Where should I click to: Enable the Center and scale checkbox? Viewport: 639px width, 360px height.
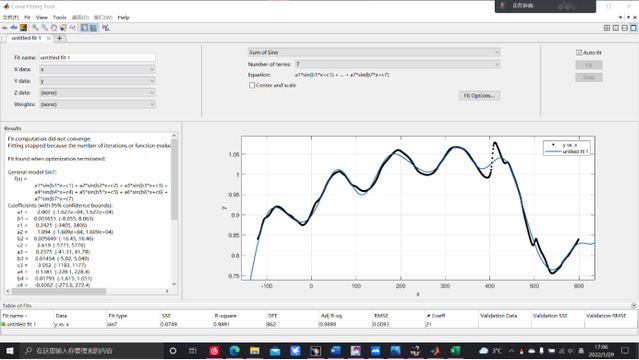pyautogui.click(x=252, y=85)
